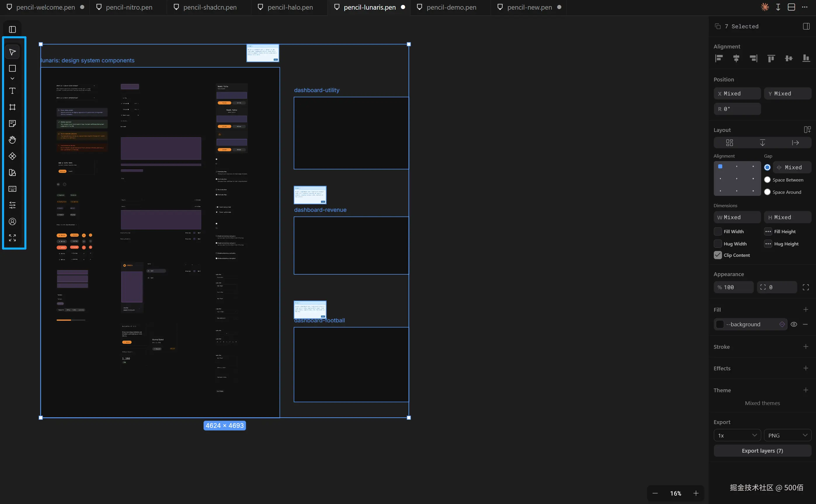816x504 pixels.
Task: Click the sticky note tool icon
Action: click(12, 123)
